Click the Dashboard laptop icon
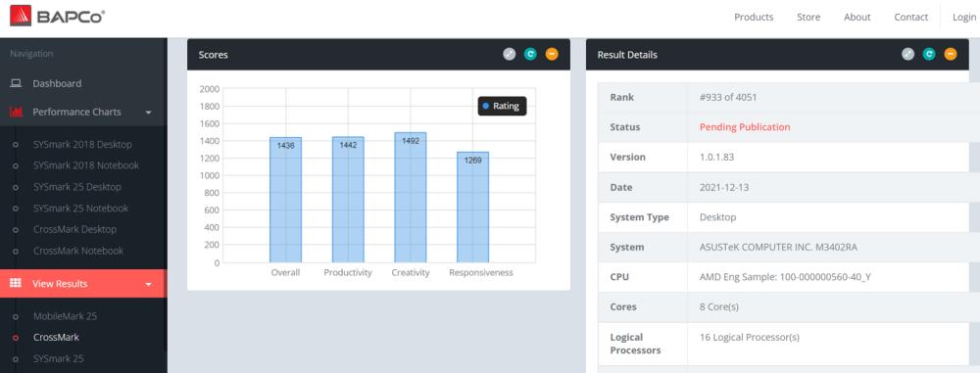 17,83
